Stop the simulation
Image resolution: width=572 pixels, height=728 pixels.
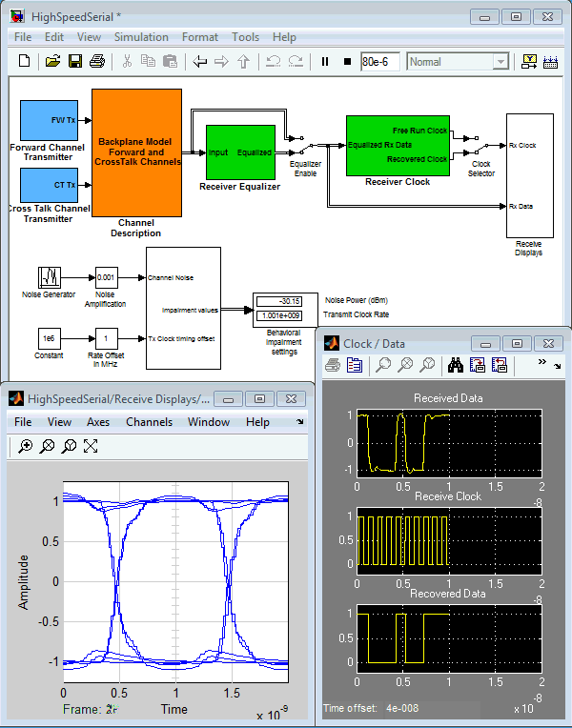347,62
